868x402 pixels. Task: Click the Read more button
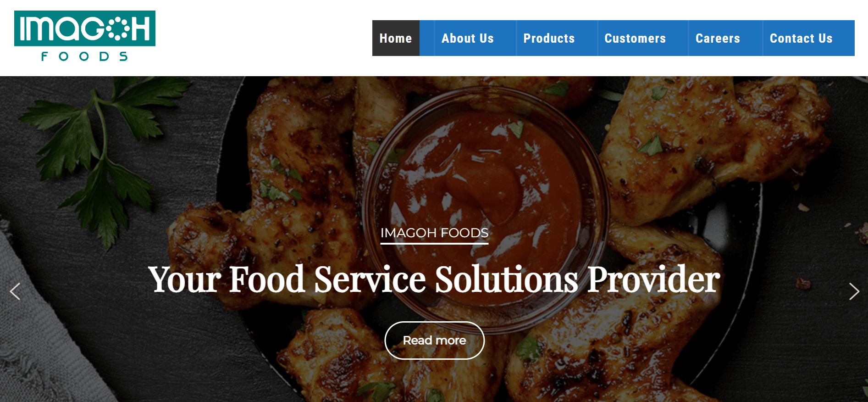click(x=435, y=341)
